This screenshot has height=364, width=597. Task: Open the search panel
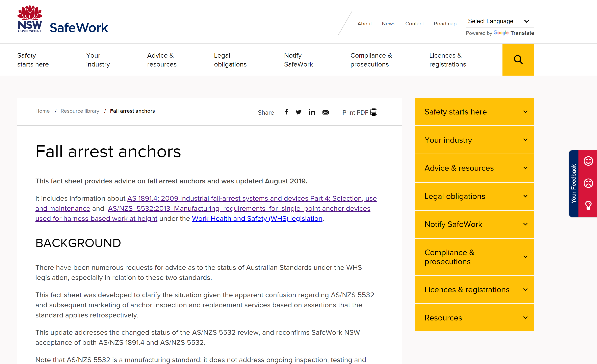tap(518, 60)
